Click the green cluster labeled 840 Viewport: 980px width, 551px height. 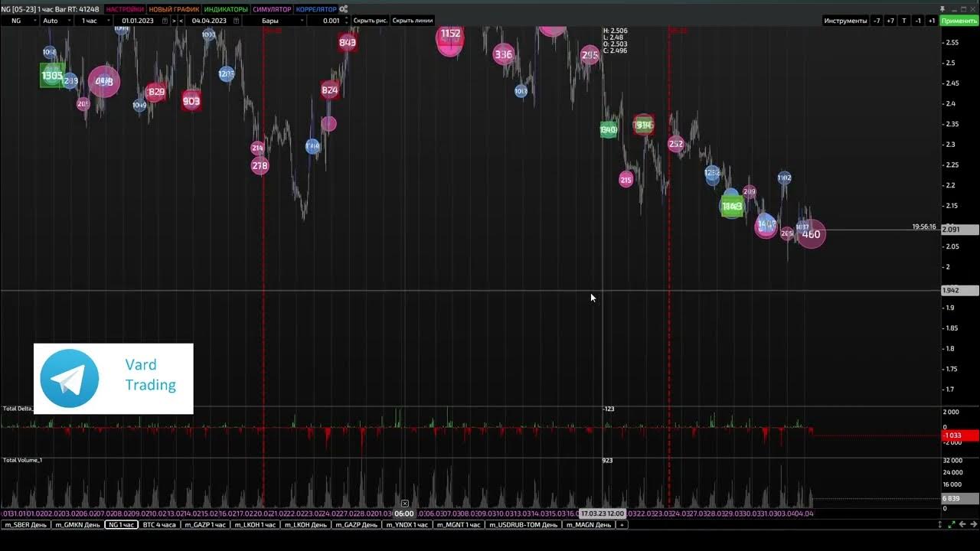609,129
